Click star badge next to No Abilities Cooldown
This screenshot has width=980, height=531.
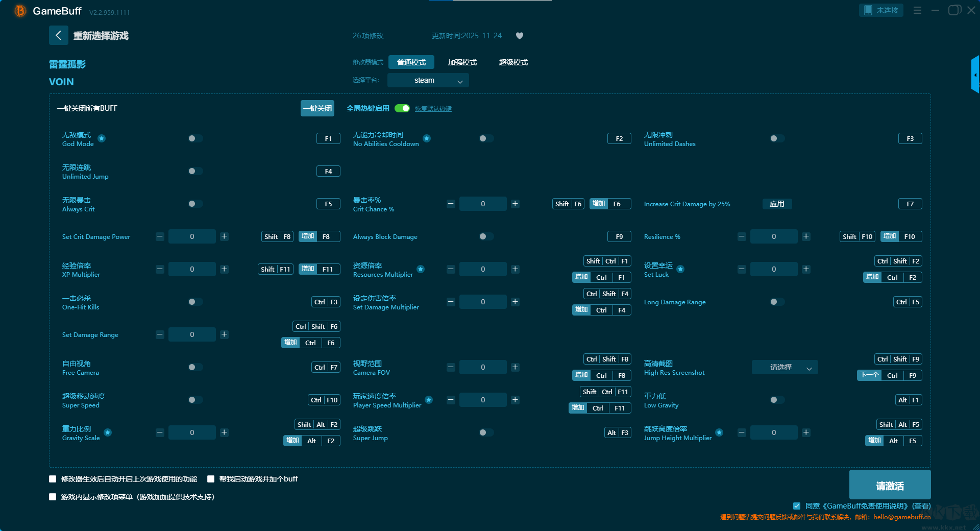coord(427,138)
